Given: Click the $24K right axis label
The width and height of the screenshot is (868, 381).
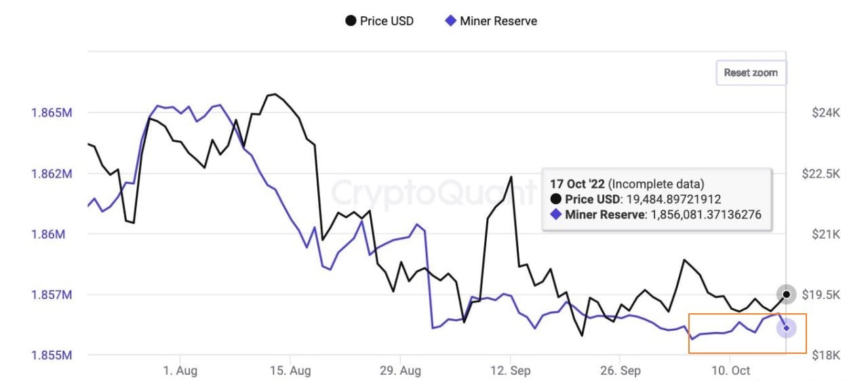Looking at the screenshot, I should coord(825,113).
